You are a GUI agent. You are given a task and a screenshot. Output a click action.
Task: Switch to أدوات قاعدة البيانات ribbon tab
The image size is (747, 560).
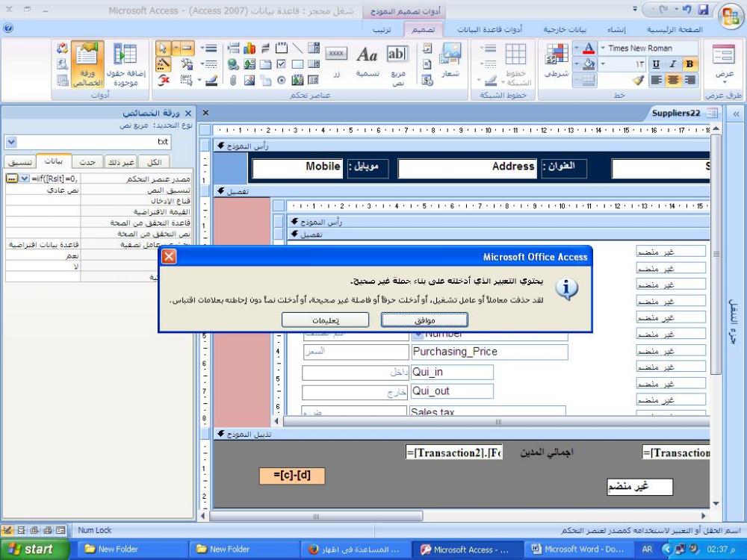489,30
